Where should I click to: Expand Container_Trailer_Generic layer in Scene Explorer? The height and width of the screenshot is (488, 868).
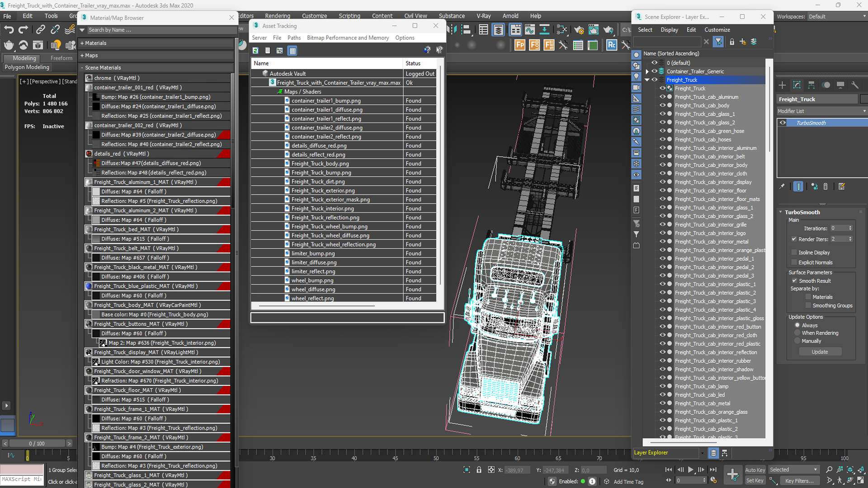[647, 71]
